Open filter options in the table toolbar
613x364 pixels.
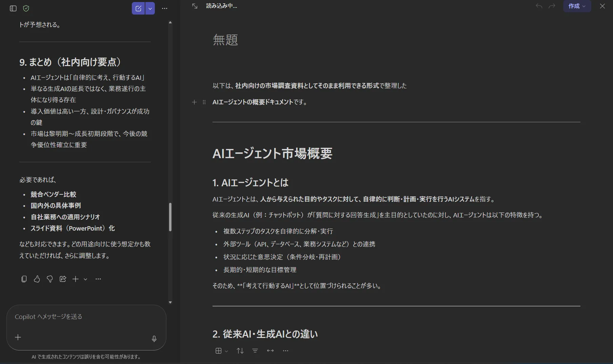255,350
